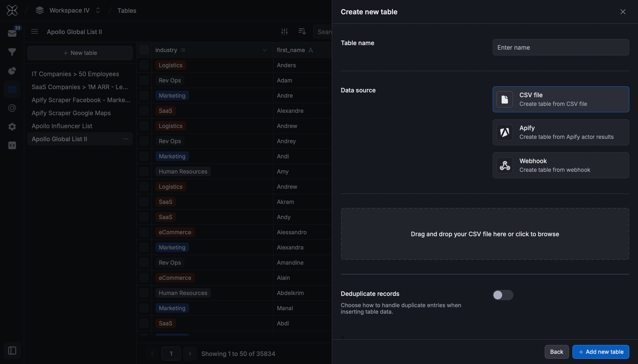638x364 pixels.
Task: Open the settings gear icon in sidebar
Action: [x=12, y=127]
